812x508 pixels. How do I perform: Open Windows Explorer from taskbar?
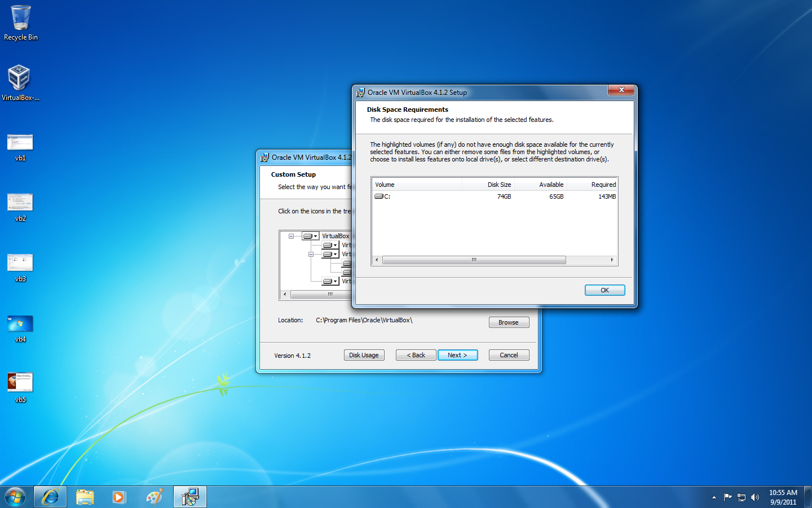[85, 497]
